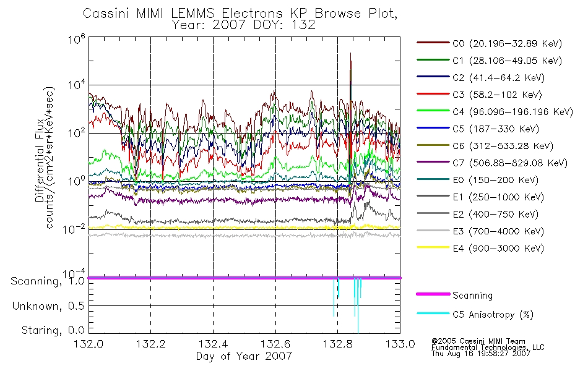Click the purple C7 legend line swatch
This screenshot has width=588, height=371.
pos(433,162)
